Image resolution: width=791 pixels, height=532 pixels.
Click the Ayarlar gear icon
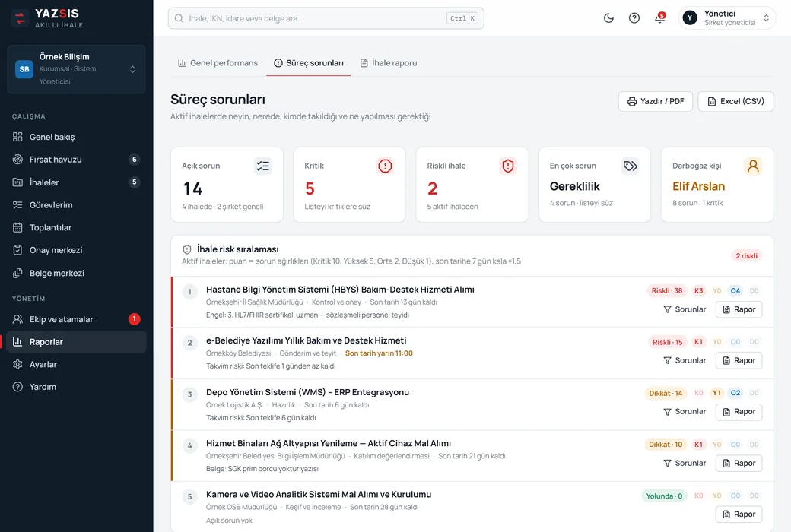tap(17, 364)
